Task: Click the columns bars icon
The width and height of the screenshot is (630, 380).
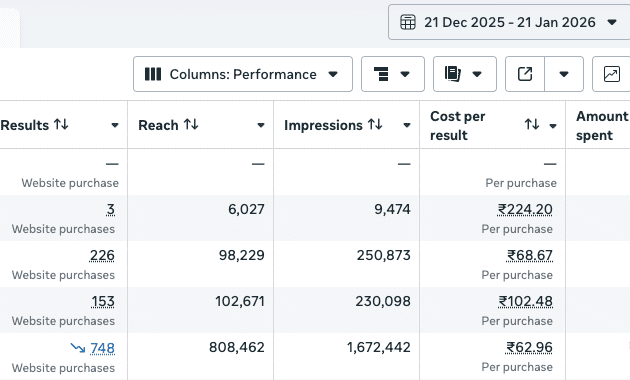Action: point(153,74)
